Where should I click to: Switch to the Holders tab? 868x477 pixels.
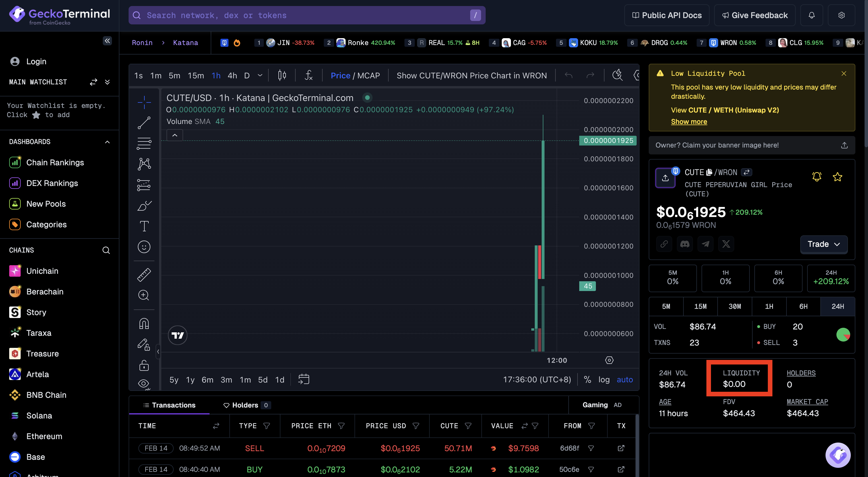point(247,405)
